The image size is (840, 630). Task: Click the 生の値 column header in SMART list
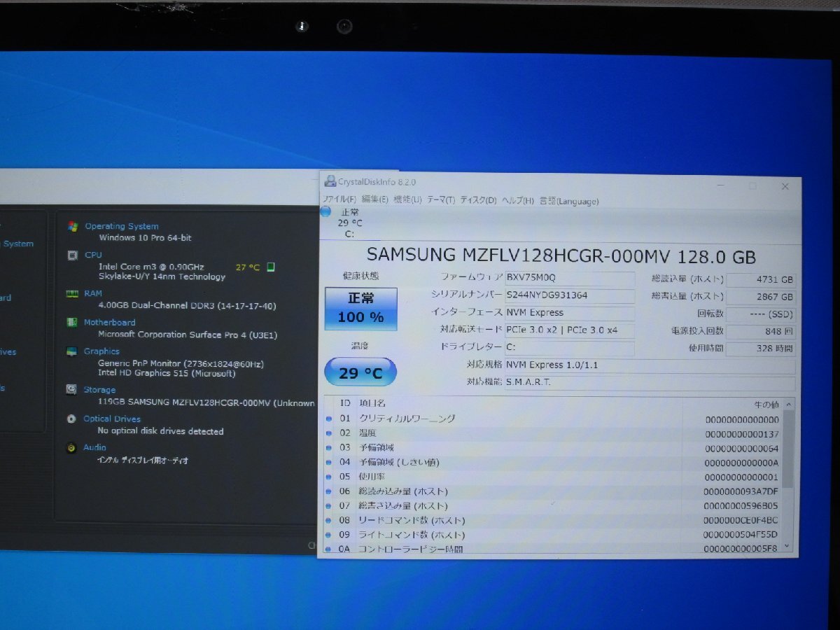pos(766,405)
